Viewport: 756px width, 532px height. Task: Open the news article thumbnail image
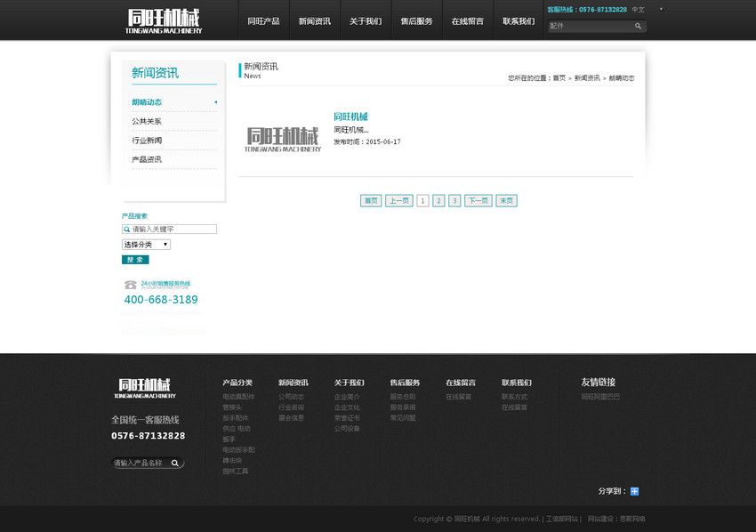[283, 139]
